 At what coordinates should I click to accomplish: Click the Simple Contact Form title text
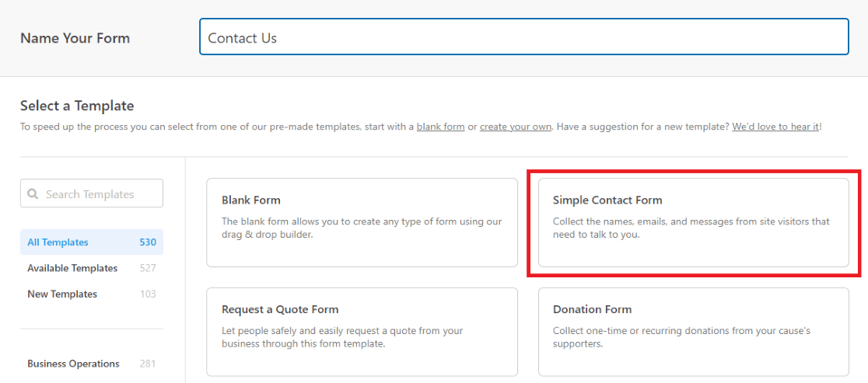(607, 200)
